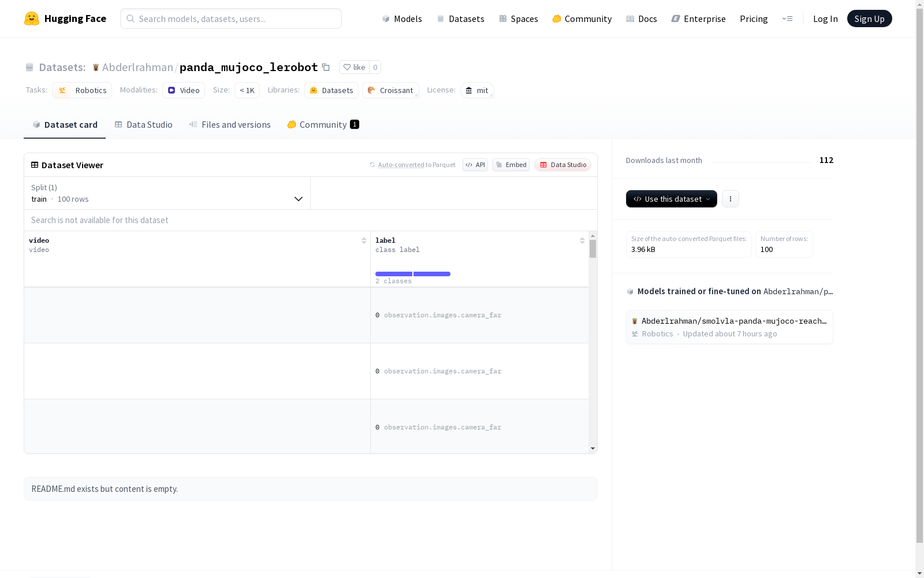Click the second row label cell
Screen dimensions: 924x578
(x=479, y=371)
